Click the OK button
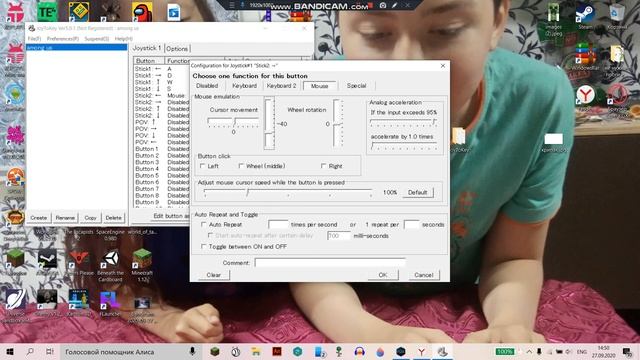Screen dimensions: 640x360 click(383, 275)
